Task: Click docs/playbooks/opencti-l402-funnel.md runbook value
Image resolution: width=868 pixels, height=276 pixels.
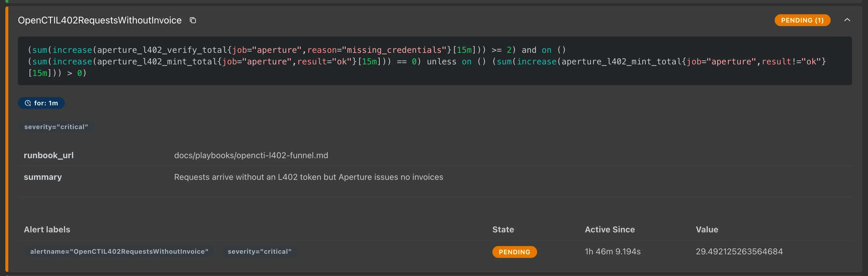Action: click(x=251, y=155)
